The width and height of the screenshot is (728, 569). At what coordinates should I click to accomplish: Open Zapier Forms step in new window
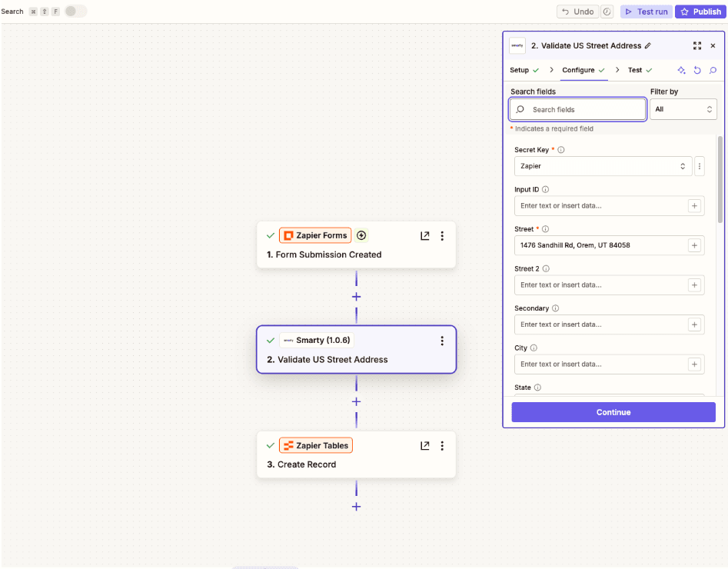(x=425, y=236)
